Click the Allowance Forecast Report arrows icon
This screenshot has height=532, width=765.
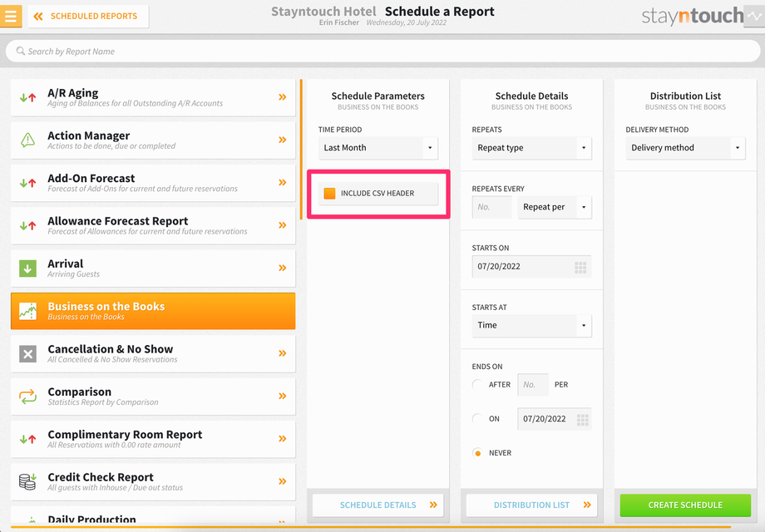point(27,226)
